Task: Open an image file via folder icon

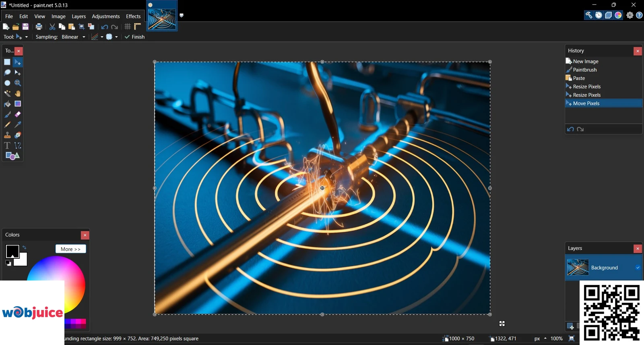Action: pos(16,27)
